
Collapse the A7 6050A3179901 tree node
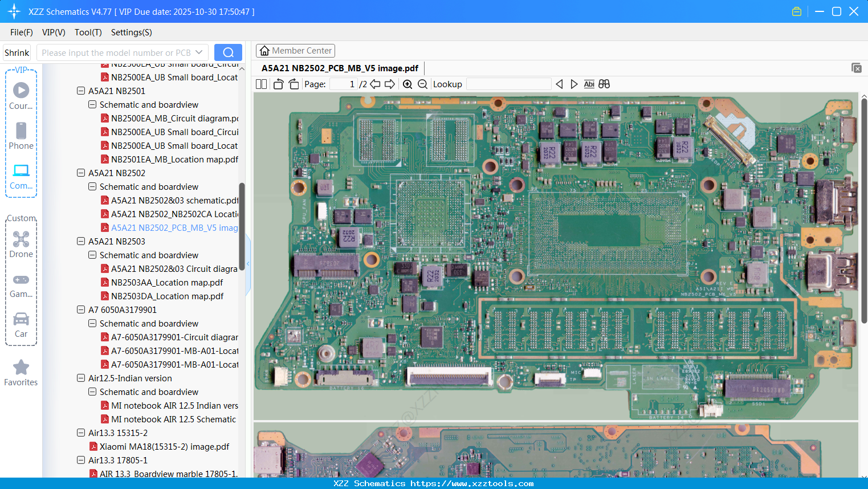[x=81, y=310]
